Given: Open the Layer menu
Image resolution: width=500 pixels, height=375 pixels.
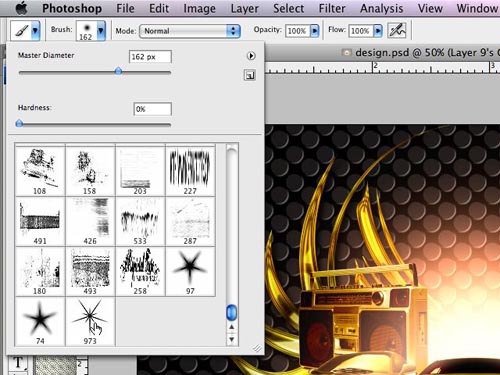Looking at the screenshot, I should (x=244, y=8).
